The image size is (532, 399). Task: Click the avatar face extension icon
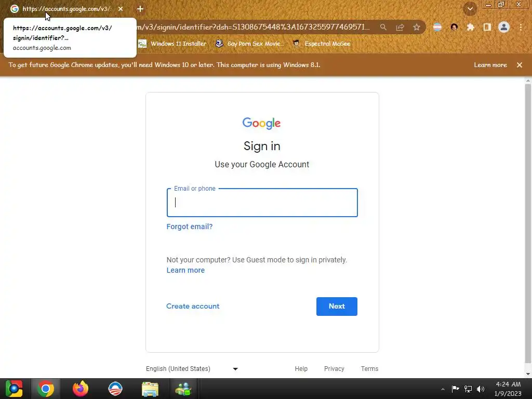(454, 27)
